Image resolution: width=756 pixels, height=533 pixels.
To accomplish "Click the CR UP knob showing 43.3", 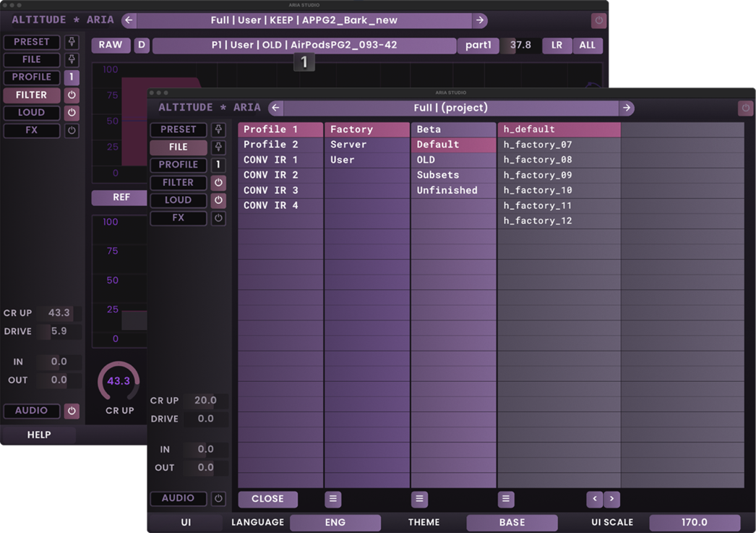I will (x=119, y=381).
